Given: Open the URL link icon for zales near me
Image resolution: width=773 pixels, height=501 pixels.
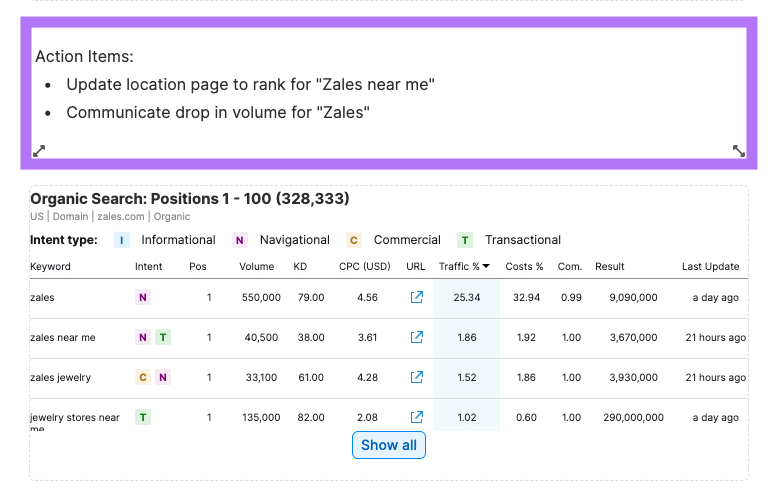Looking at the screenshot, I should [417, 337].
